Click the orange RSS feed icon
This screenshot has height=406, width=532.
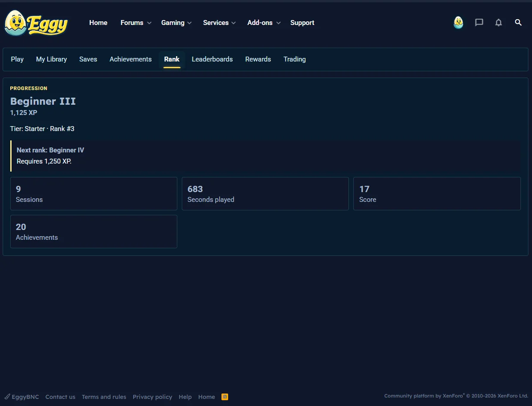pos(225,397)
